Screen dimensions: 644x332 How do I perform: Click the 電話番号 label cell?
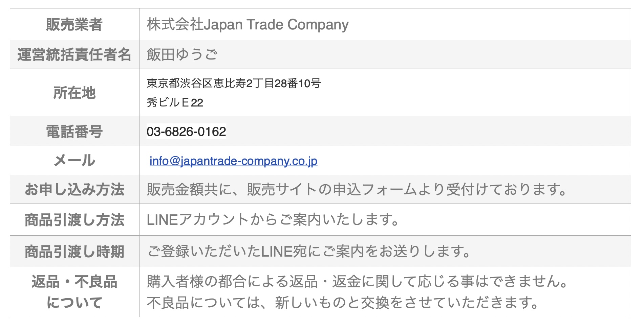[x=74, y=131]
